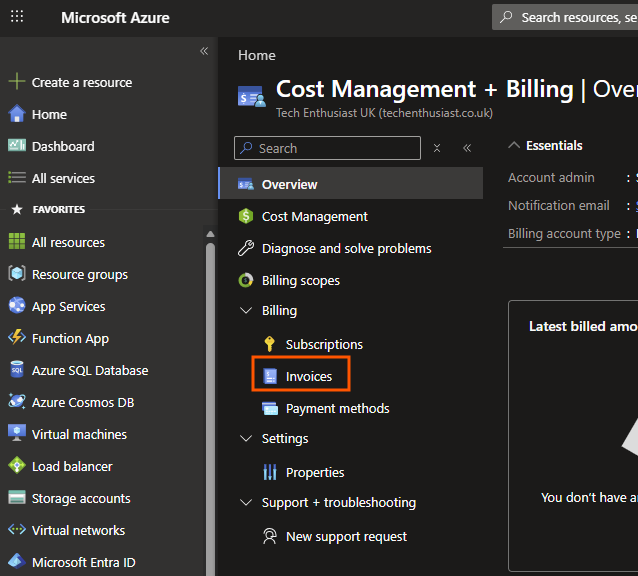638x576 pixels.
Task: Click the Account admin label
Action: coord(551,177)
